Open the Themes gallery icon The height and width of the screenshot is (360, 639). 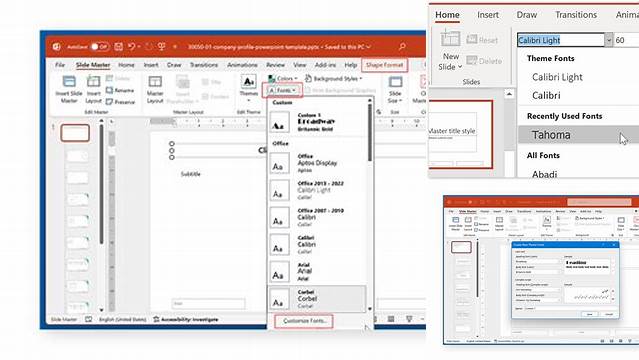[249, 81]
